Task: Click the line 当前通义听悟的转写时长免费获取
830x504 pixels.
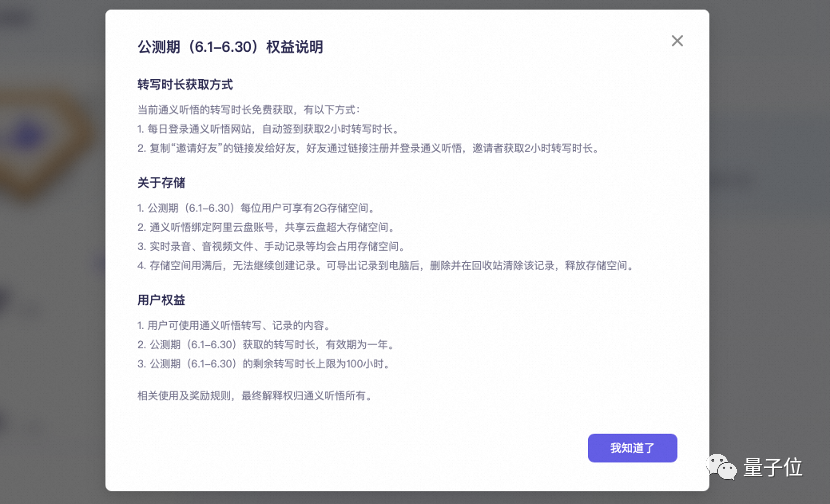Action: pyautogui.click(x=249, y=110)
